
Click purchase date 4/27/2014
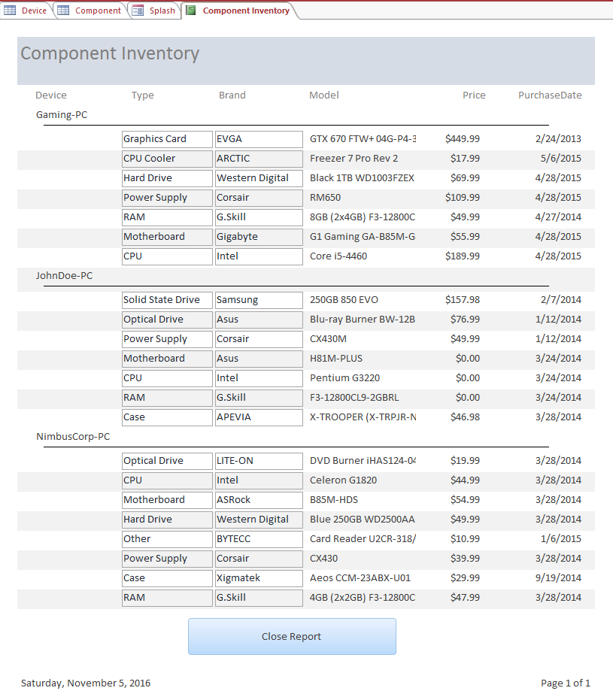coord(559,217)
